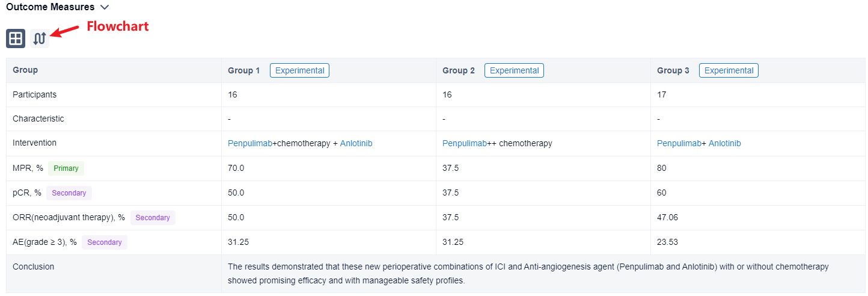Open Anlotinib link in Group 1
The image size is (868, 296).
click(x=356, y=143)
